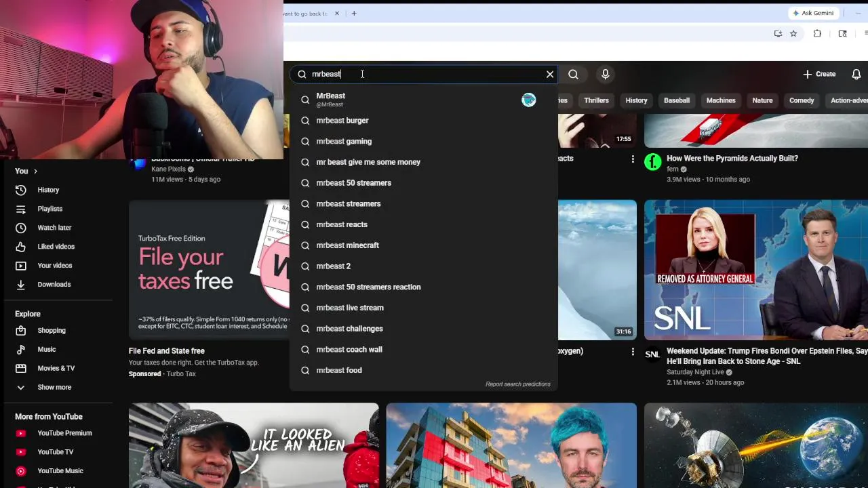This screenshot has width=868, height=488.
Task: Open the Saturday Night Live channel link
Action: point(695,372)
